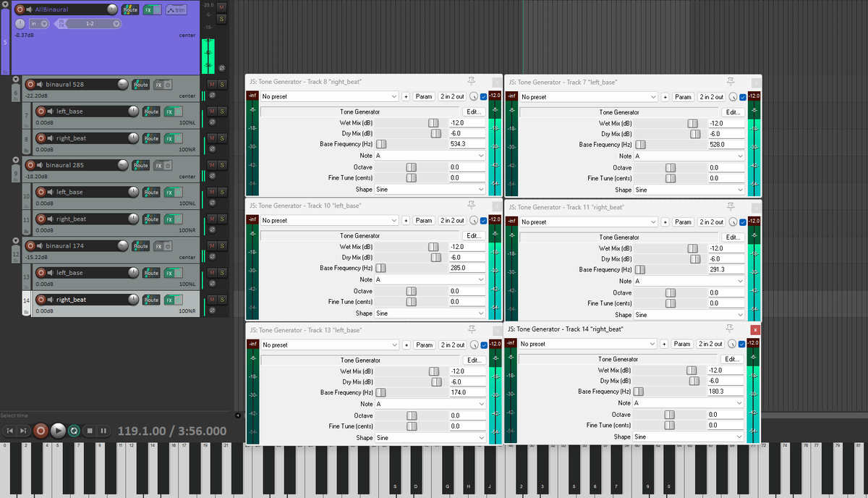The width and height of the screenshot is (868, 498).
Task: Click the transport Record button
Action: (x=41, y=431)
